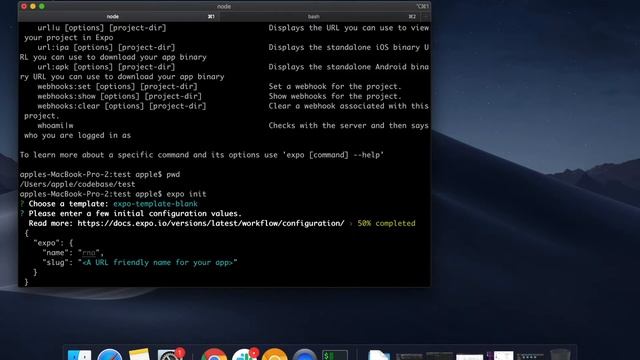
Task: Click the url:ipa command entry
Action: [106, 47]
